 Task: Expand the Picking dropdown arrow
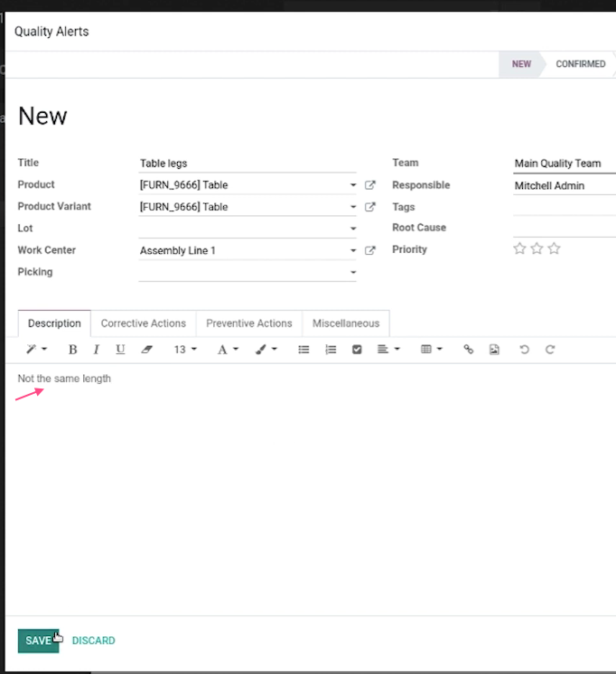click(x=353, y=272)
